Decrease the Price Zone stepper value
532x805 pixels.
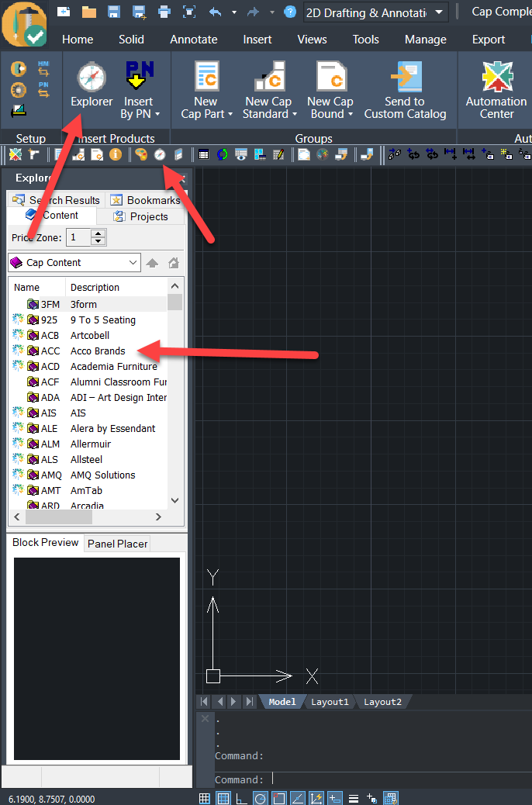pyautogui.click(x=98, y=241)
